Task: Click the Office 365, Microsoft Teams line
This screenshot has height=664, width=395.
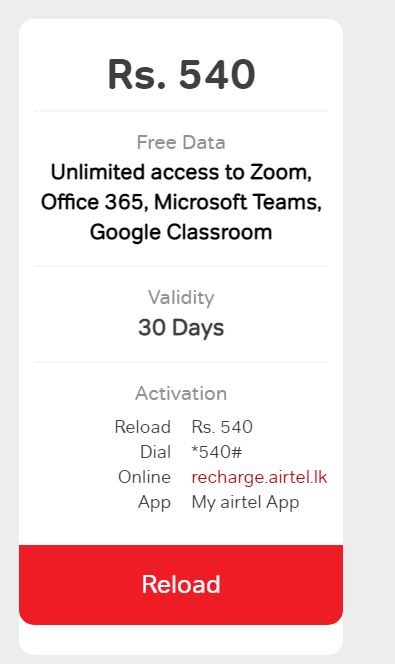Action: coord(181,202)
